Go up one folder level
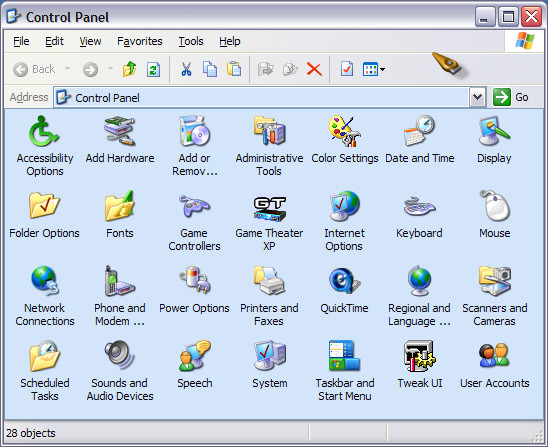 point(129,69)
